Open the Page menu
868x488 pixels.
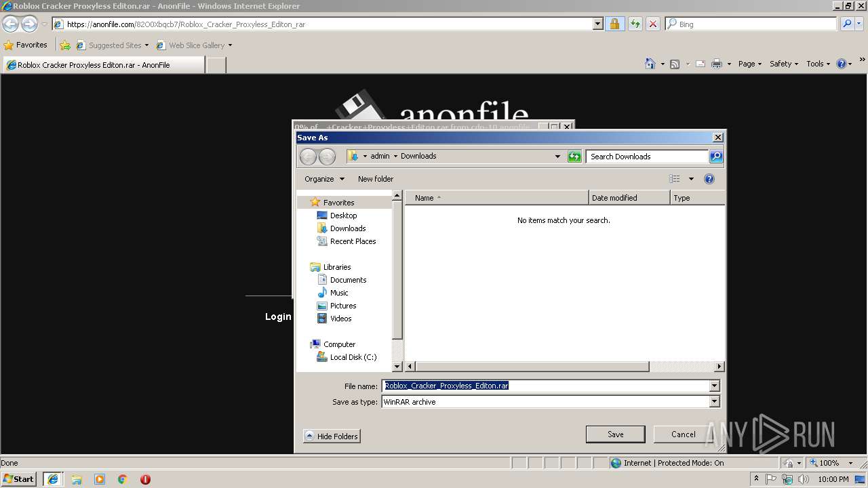click(x=750, y=64)
